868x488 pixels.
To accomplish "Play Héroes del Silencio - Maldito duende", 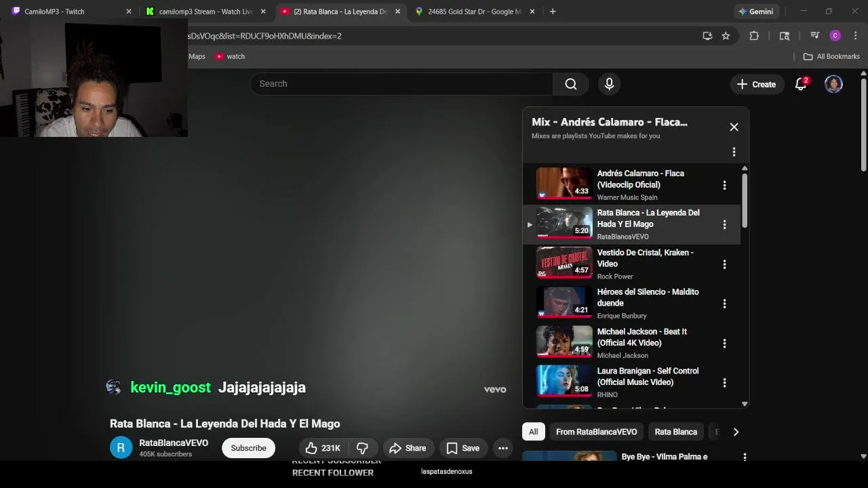I will click(x=564, y=302).
